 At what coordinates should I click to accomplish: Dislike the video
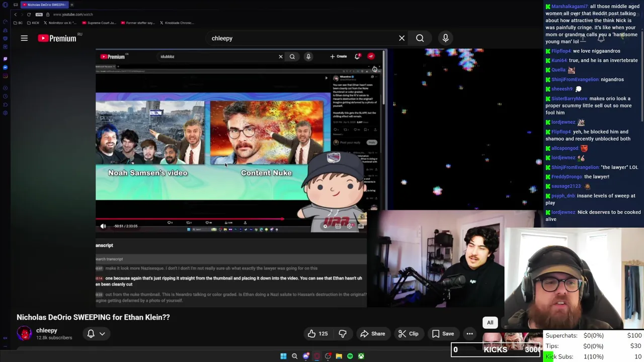point(343,334)
